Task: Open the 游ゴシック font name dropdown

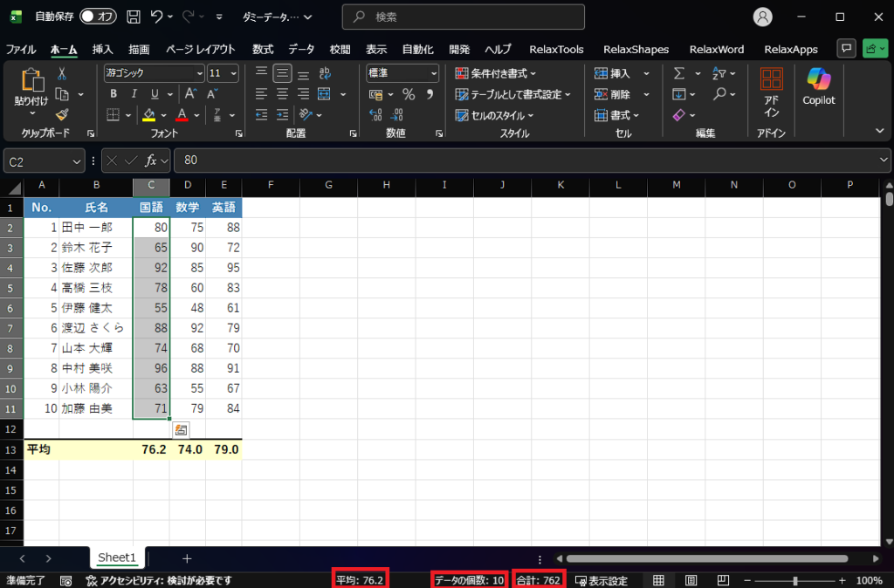Action: coord(197,73)
